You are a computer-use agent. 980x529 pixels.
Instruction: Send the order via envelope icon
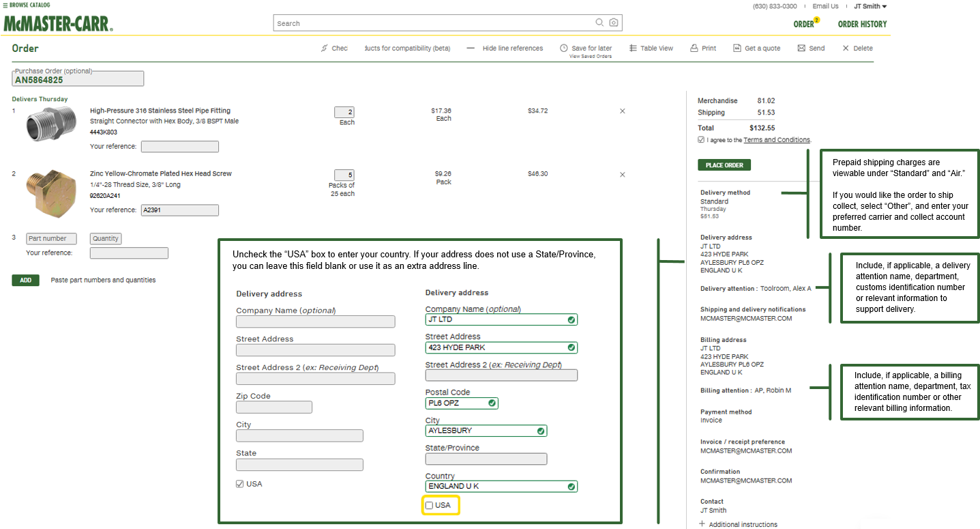(x=802, y=48)
